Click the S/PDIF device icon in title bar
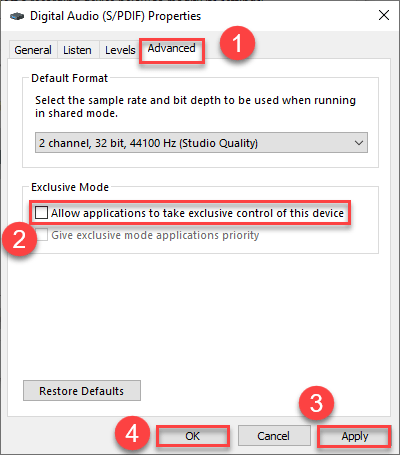The width and height of the screenshot is (400, 455). tap(17, 16)
